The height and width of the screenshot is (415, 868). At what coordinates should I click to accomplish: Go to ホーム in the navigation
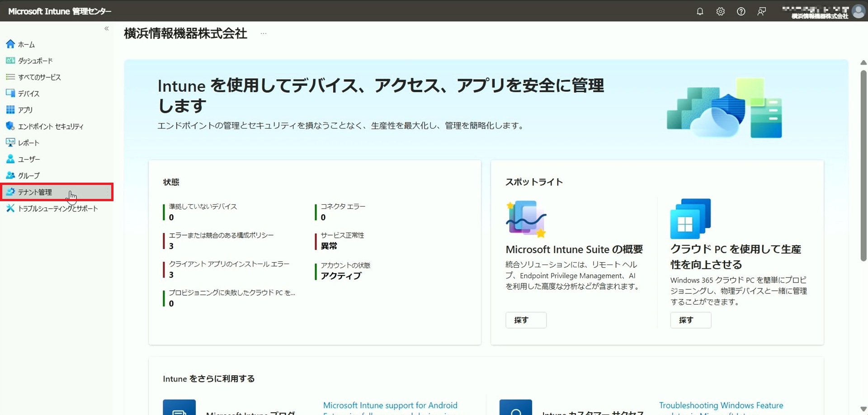point(26,44)
